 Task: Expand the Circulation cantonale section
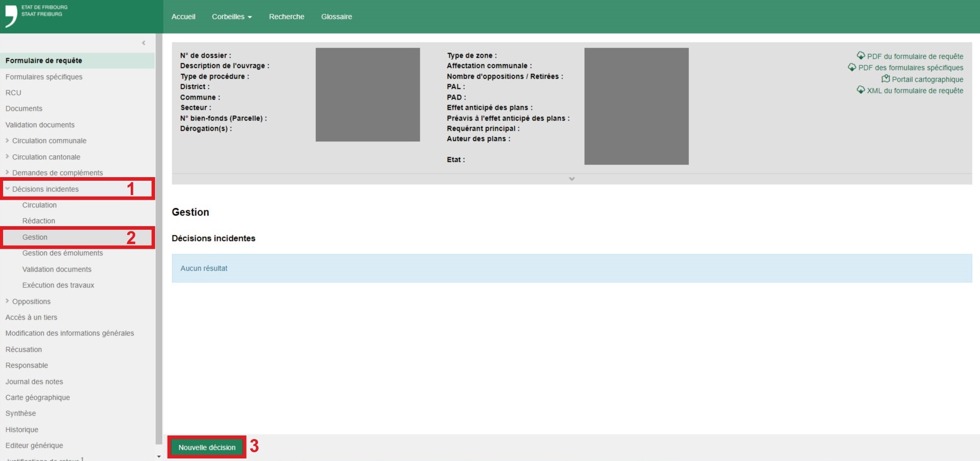pyautogui.click(x=7, y=157)
